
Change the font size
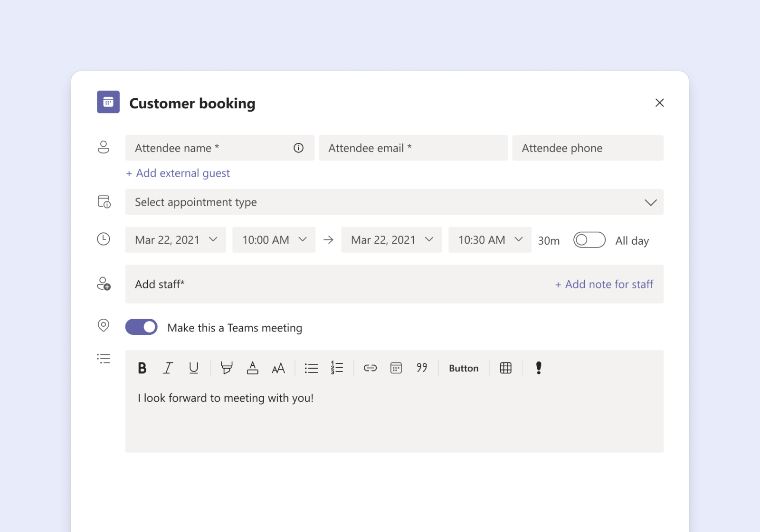[278, 368]
